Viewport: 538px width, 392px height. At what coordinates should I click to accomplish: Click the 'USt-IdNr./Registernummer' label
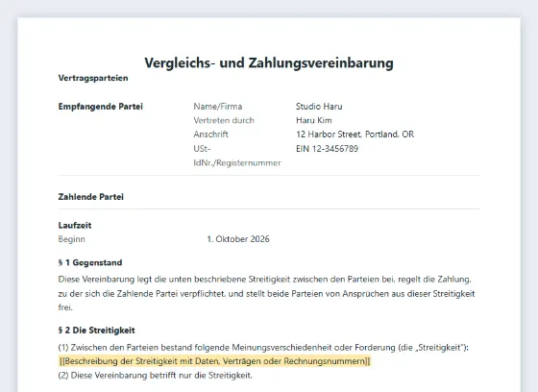236,156
